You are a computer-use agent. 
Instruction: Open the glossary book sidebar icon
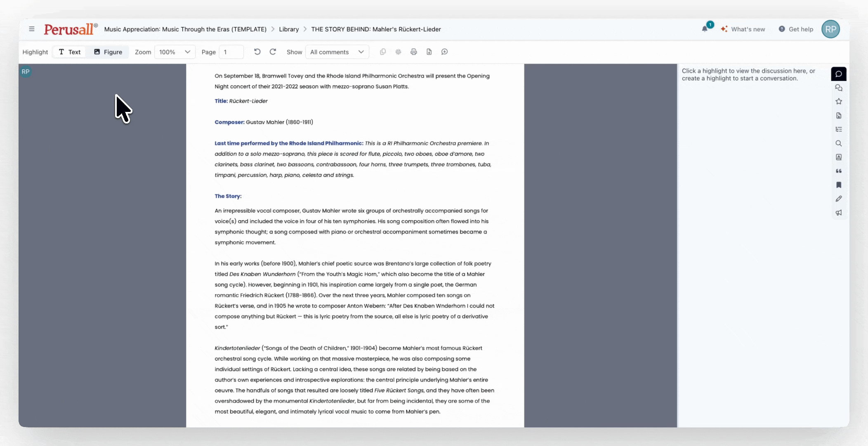[x=839, y=157]
